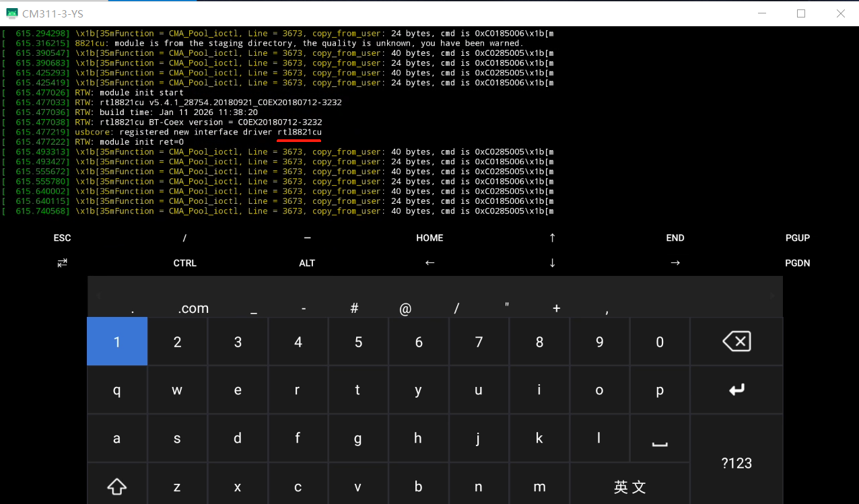Toggle the CTRL modifier key
The height and width of the screenshot is (504, 859).
[x=184, y=263]
